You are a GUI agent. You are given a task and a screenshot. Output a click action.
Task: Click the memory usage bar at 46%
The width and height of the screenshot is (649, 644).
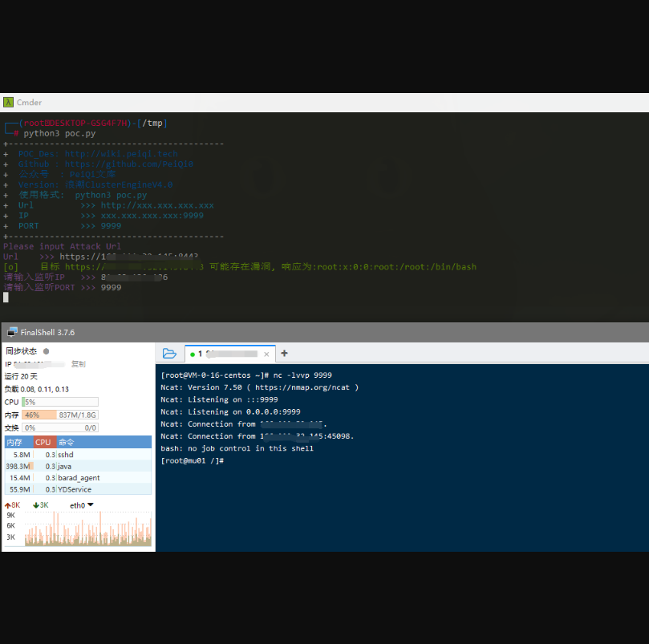click(60, 415)
